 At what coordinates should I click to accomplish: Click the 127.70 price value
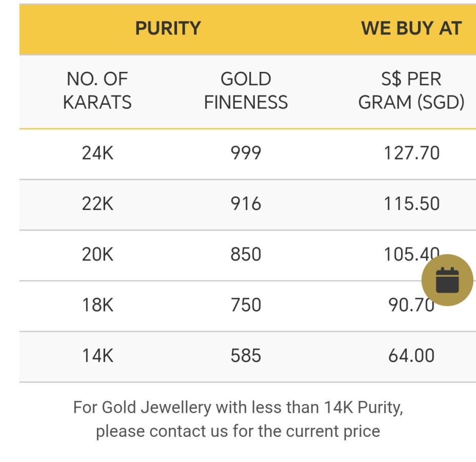(x=411, y=153)
